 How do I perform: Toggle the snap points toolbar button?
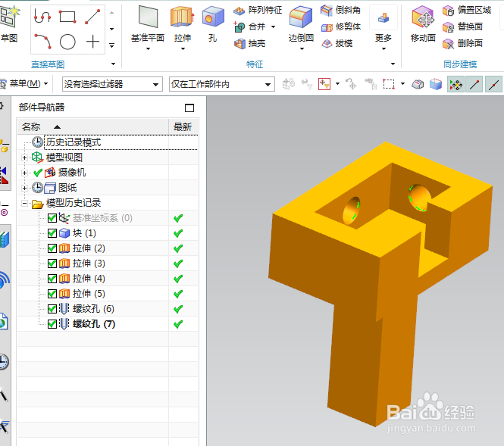coord(455,85)
